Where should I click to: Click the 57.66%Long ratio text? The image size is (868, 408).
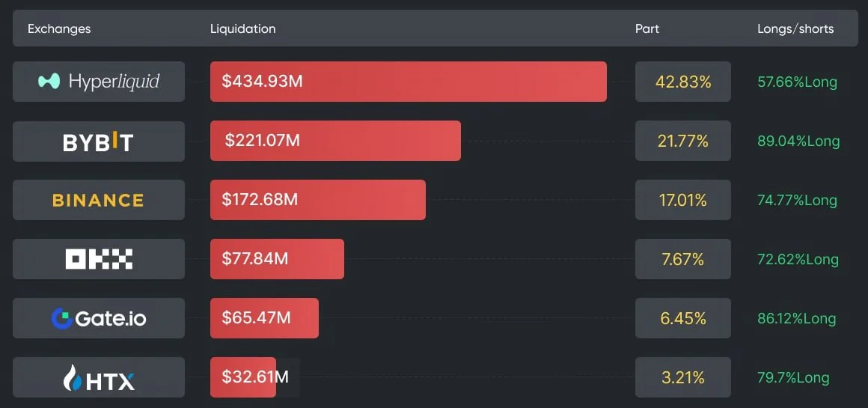pos(797,82)
